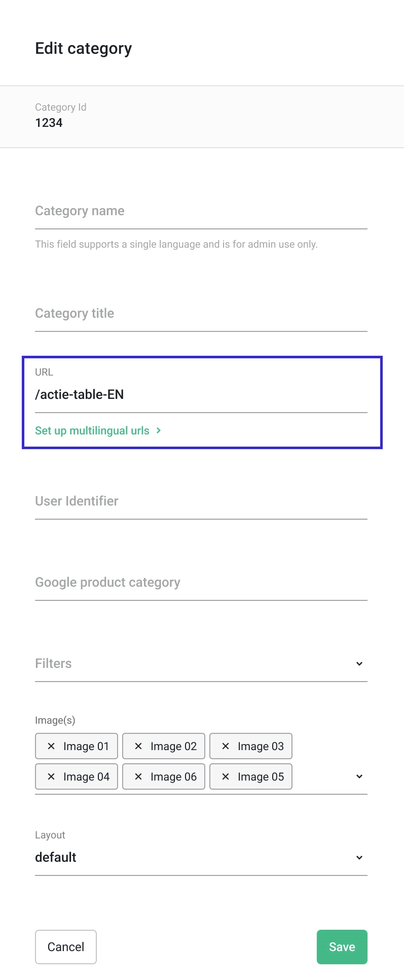
Task: Click into the Category title field
Action: pyautogui.click(x=201, y=314)
